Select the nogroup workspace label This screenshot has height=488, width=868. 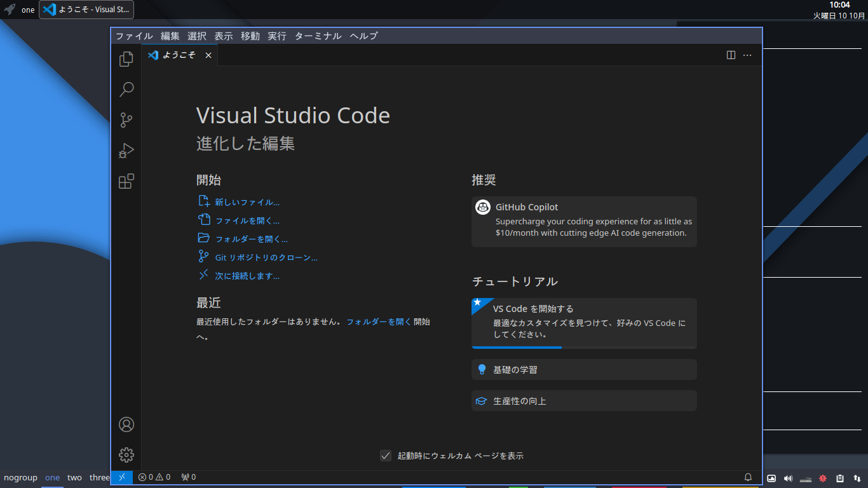[x=20, y=477]
